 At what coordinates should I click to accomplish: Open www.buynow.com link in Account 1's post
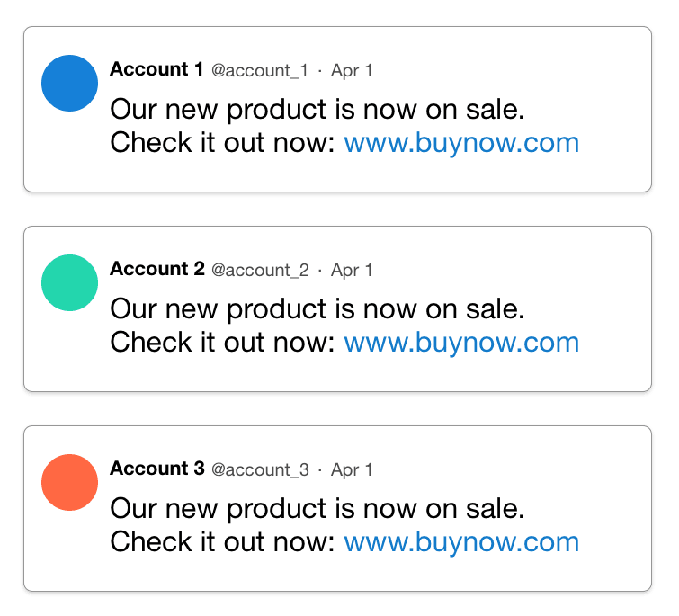tap(461, 143)
